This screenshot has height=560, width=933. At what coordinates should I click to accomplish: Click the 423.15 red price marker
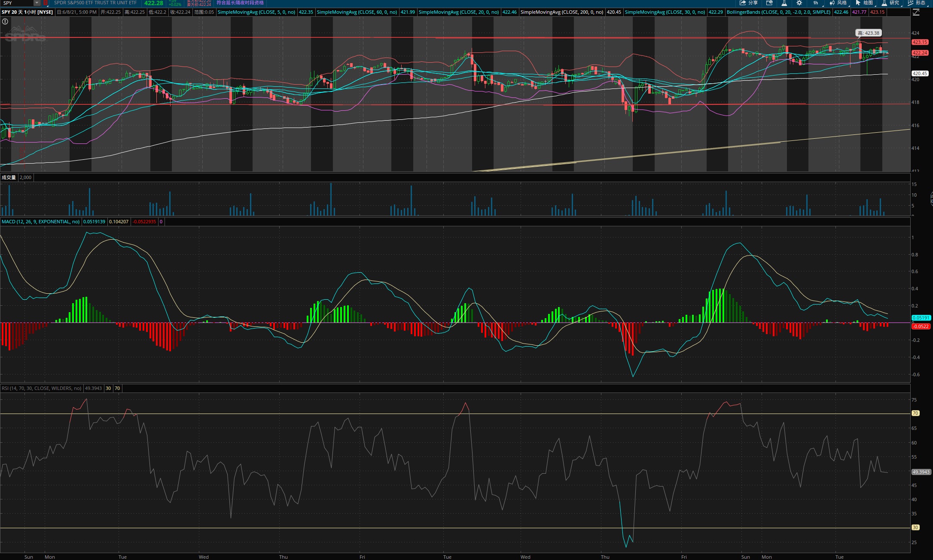(x=920, y=42)
